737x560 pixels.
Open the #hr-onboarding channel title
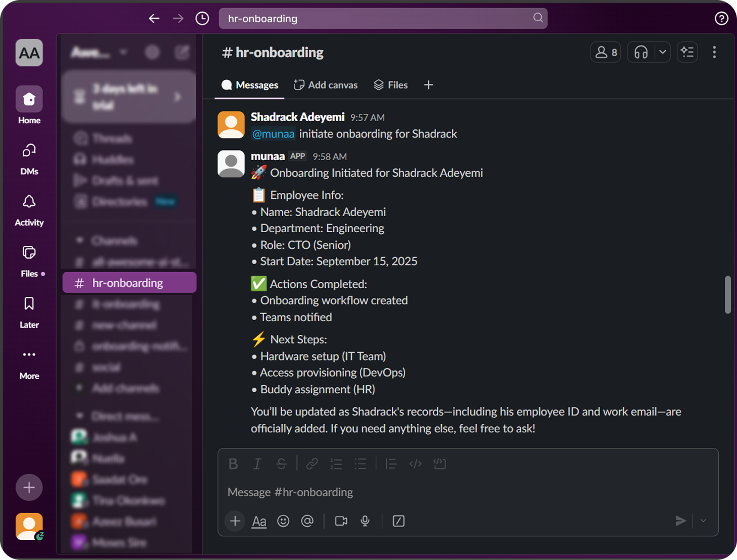tap(273, 53)
